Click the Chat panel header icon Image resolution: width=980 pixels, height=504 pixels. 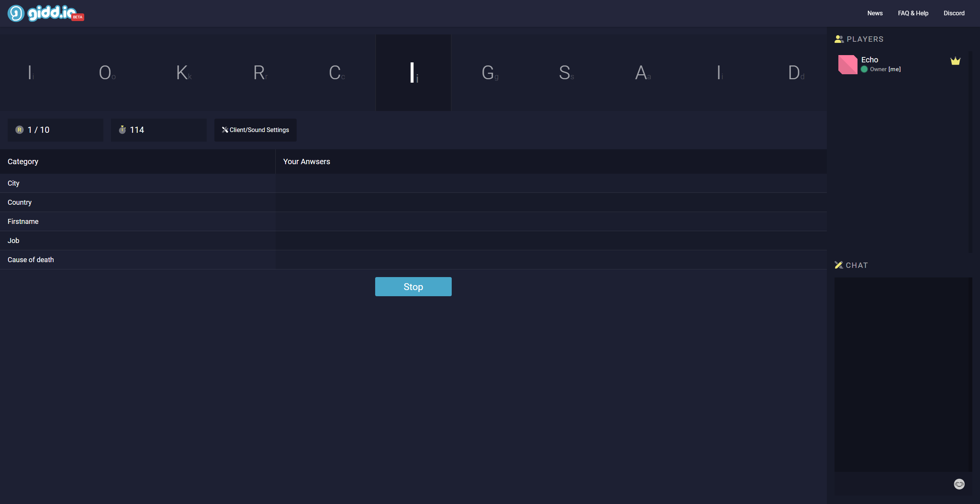click(838, 265)
